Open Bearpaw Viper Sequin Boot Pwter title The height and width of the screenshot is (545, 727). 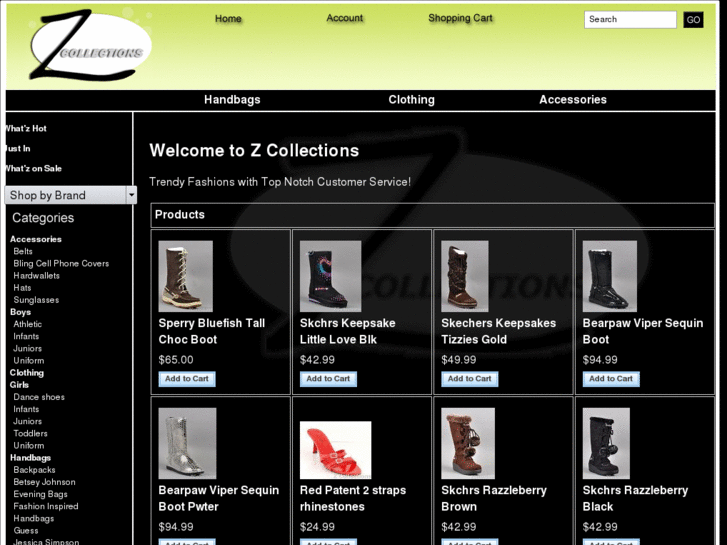point(219,498)
